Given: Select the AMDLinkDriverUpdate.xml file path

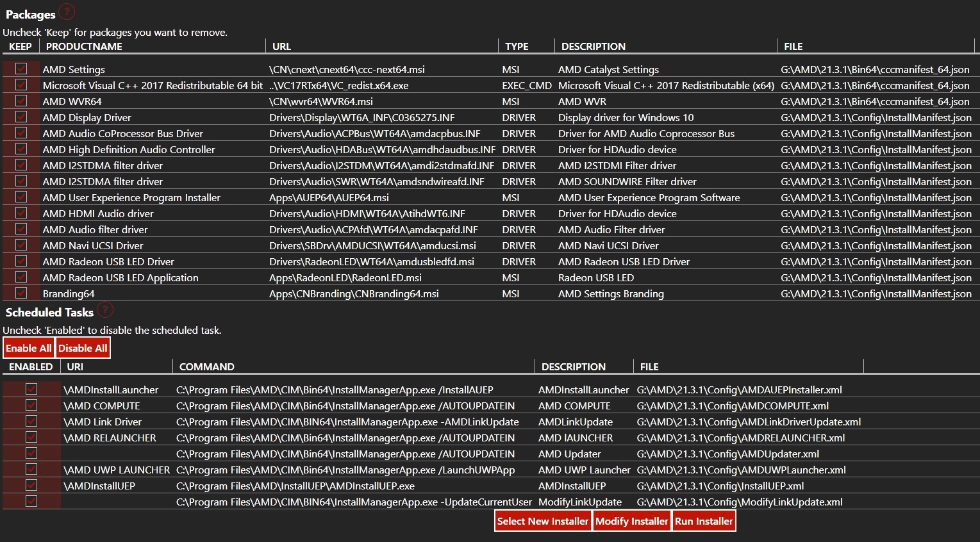Looking at the screenshot, I should [749, 422].
